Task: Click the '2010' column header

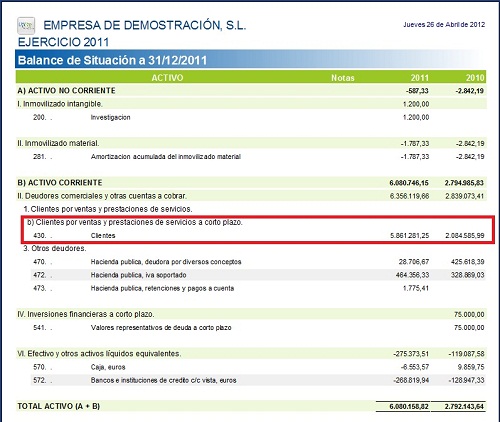Action: pyautogui.click(x=475, y=78)
